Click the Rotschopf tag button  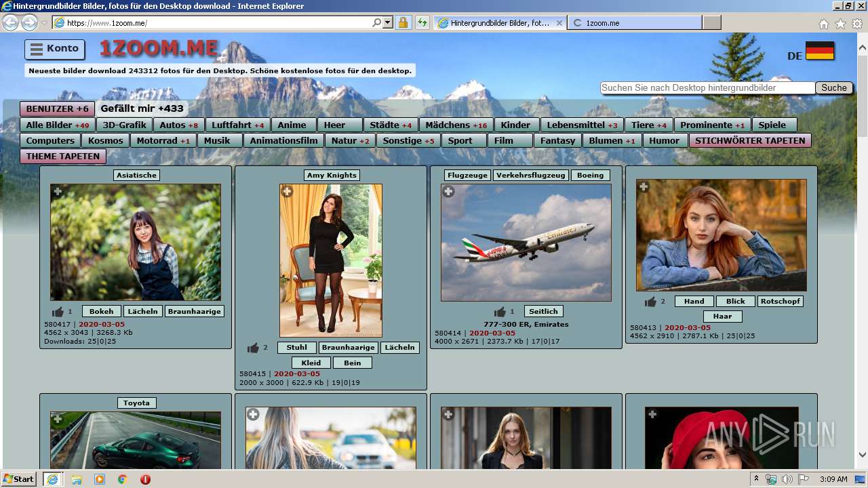pos(780,301)
